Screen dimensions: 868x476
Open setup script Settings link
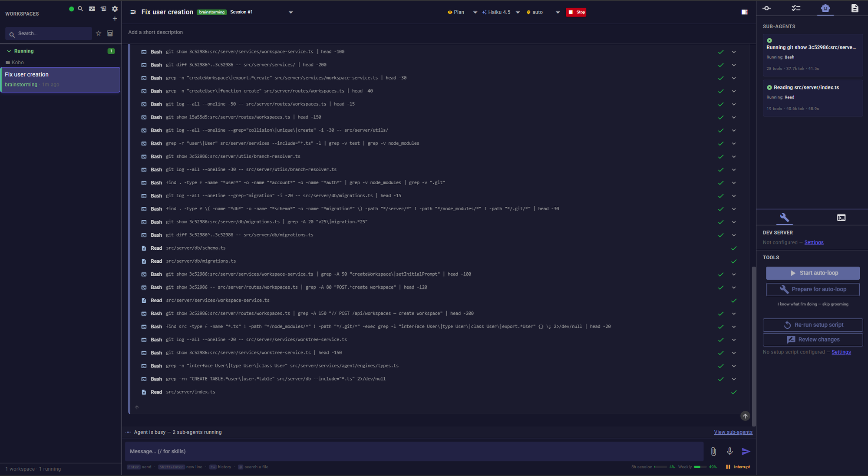tap(841, 352)
